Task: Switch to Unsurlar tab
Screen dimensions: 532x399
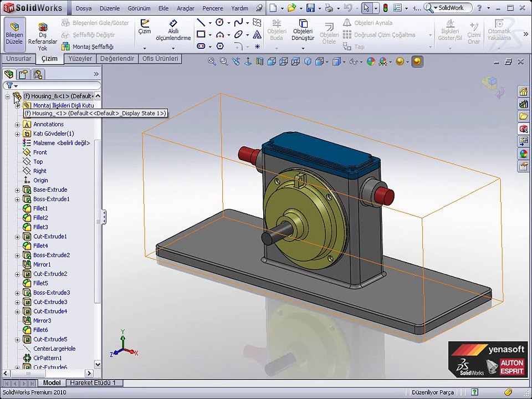Action: click(x=19, y=59)
